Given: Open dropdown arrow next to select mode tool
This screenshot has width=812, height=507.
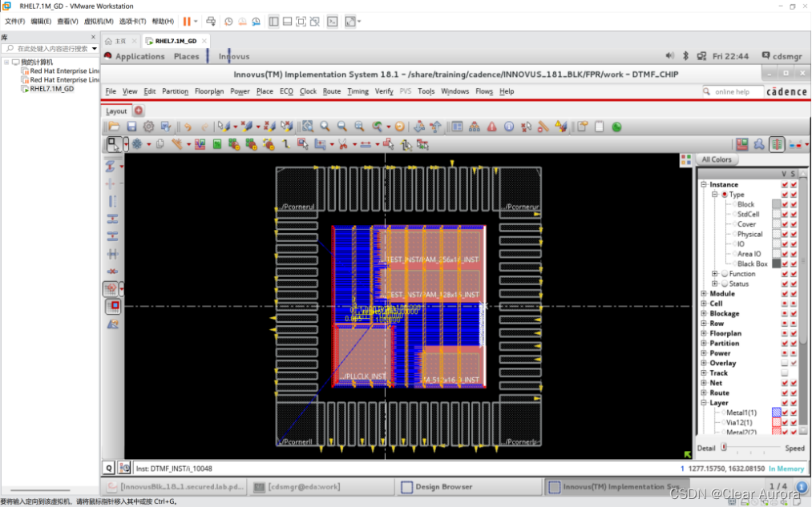Looking at the screenshot, I should tap(126, 144).
